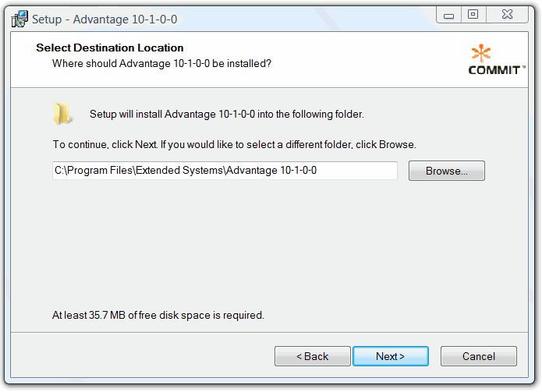Click the 'Where should Advantage be installed?' subtitle

pyautogui.click(x=161, y=63)
